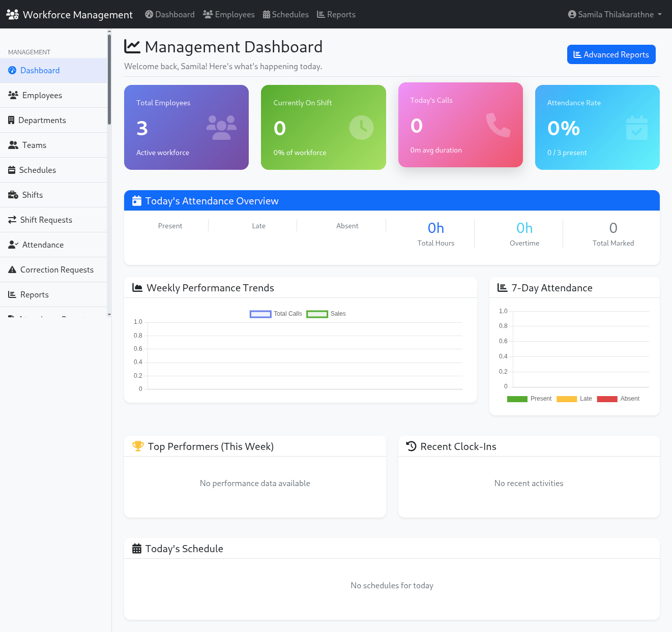Open the Employees sidebar item
The image size is (672, 632).
point(42,96)
